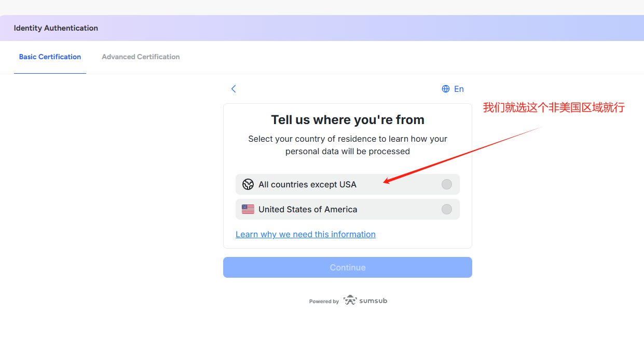Click the Identity Authentication header title

[x=56, y=28]
